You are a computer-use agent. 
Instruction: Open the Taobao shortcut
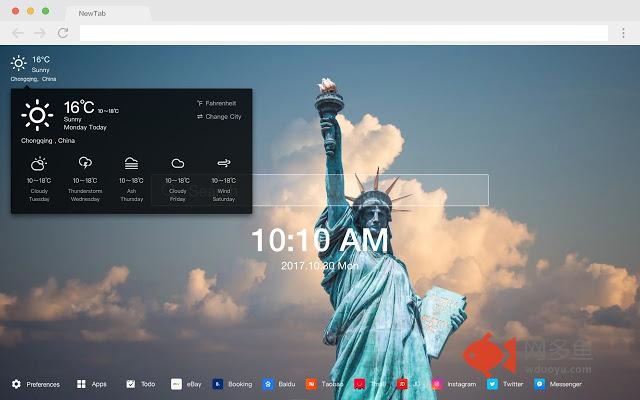click(x=311, y=384)
